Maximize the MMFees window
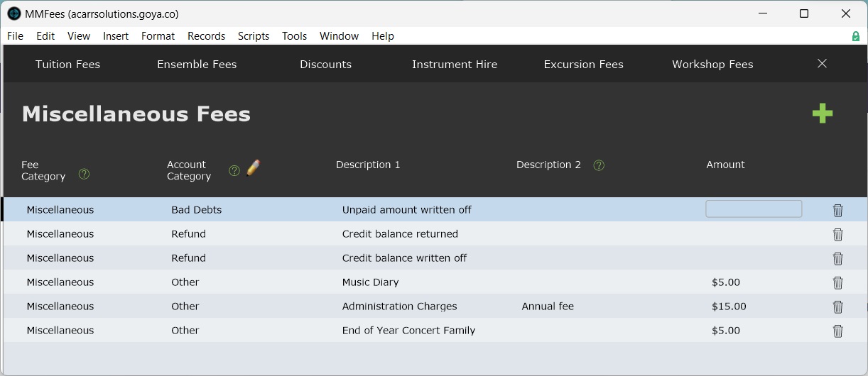This screenshot has height=376, width=868. [804, 13]
